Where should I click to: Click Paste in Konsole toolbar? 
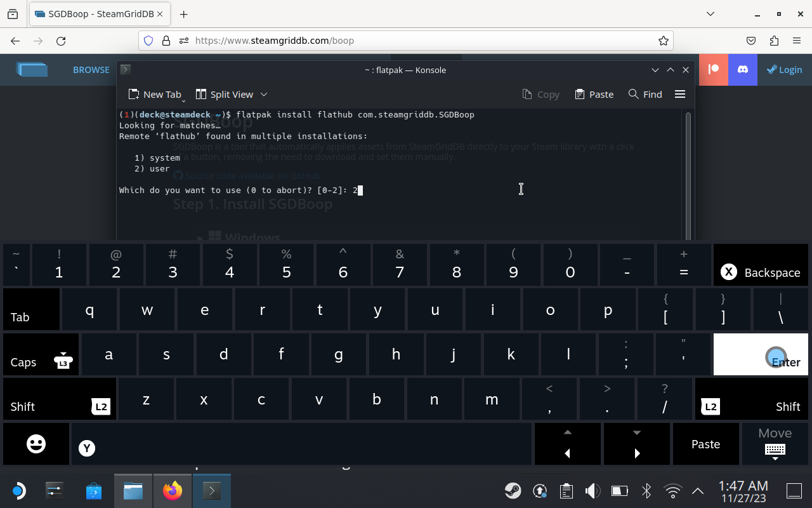[x=594, y=94]
